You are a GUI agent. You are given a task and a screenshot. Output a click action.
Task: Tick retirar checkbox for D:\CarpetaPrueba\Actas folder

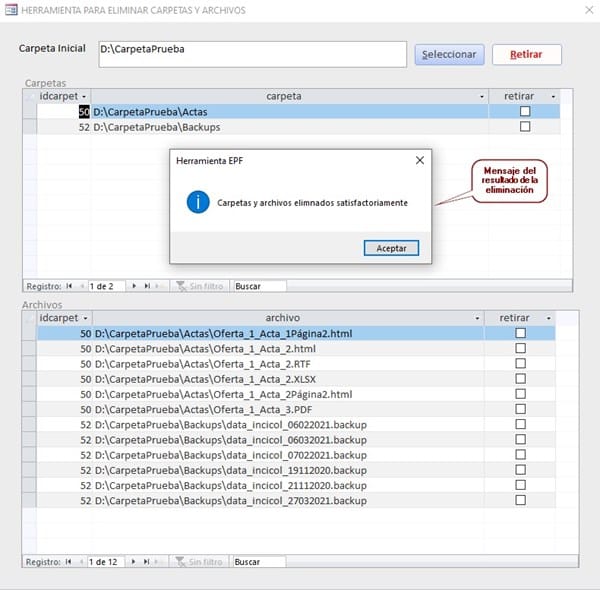[x=525, y=111]
